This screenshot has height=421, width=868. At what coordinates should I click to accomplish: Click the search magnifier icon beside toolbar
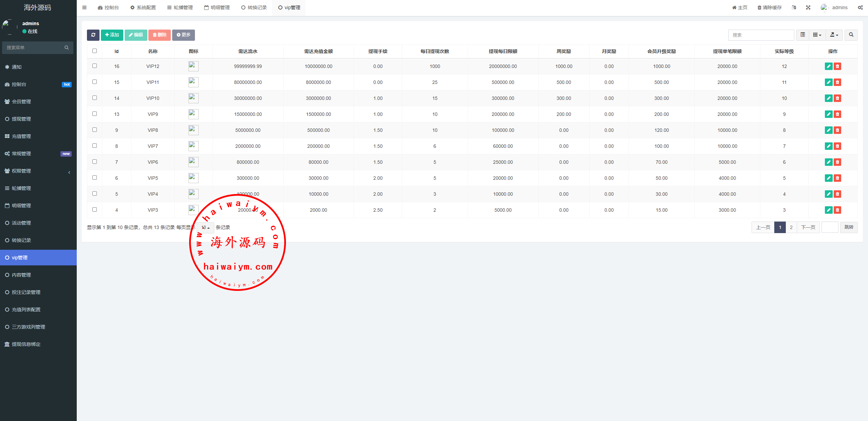click(851, 35)
